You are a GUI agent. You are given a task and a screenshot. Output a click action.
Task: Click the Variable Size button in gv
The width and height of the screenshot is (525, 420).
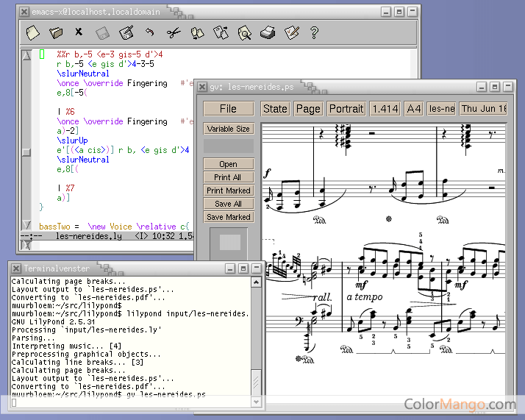tap(229, 129)
